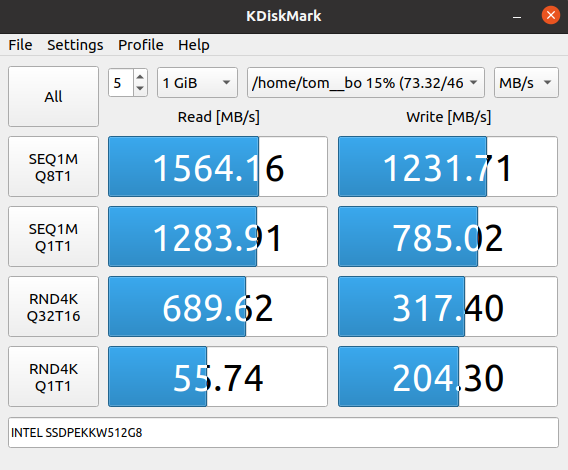Open the MB/s unit dropdown
Screen dimensions: 568x470
(526, 83)
